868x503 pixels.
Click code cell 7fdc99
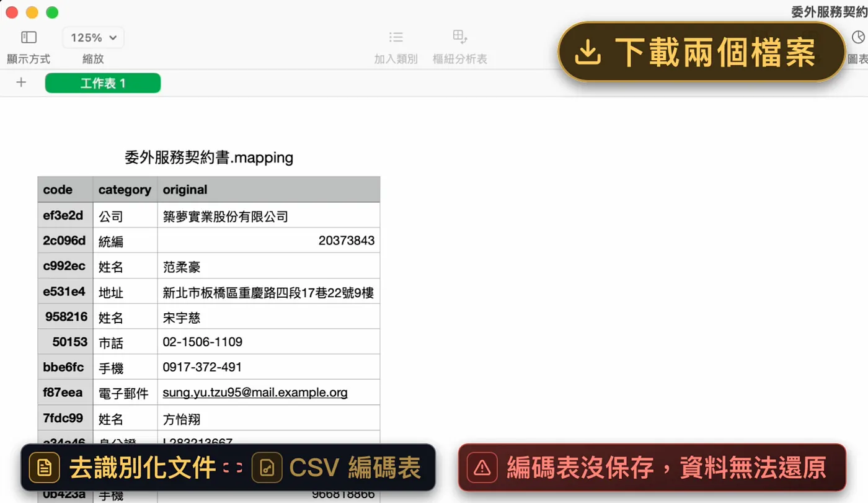65,418
